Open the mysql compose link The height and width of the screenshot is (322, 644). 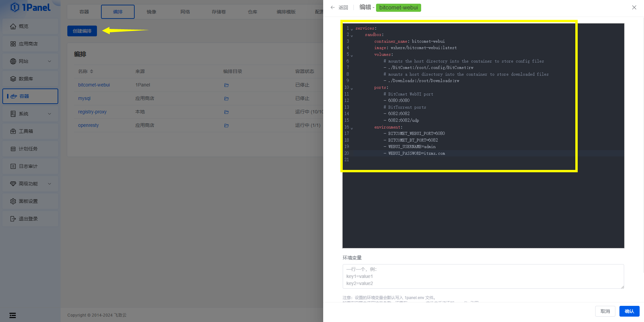click(x=84, y=98)
